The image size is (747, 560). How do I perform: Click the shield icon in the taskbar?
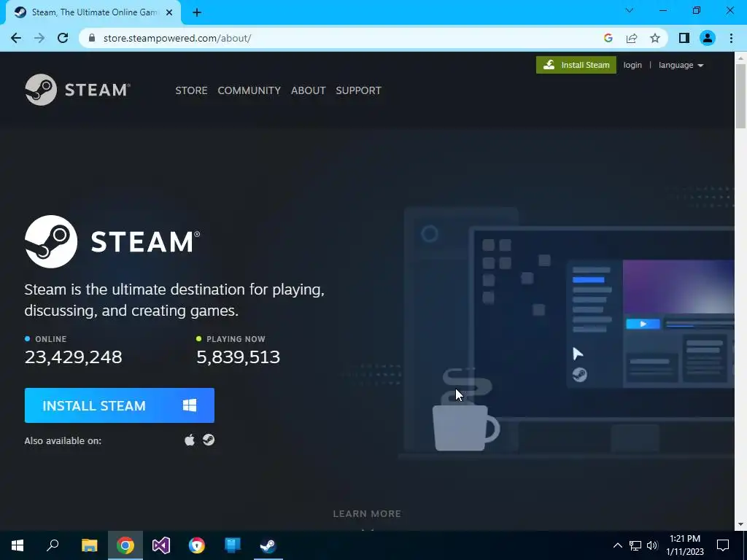point(197,545)
